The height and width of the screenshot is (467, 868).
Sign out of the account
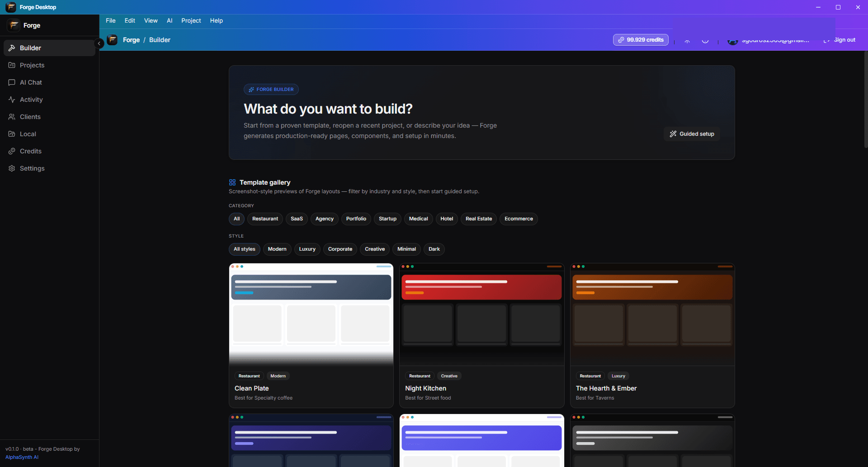(x=840, y=40)
